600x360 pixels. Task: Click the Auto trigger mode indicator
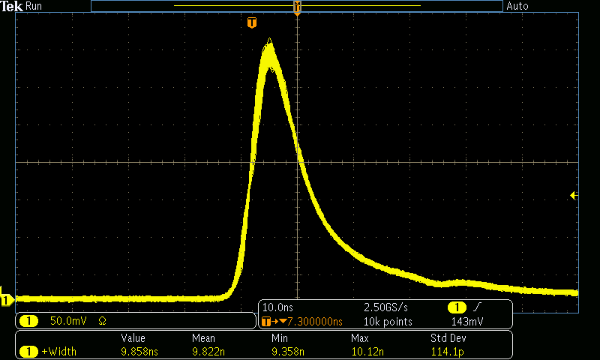click(x=517, y=6)
